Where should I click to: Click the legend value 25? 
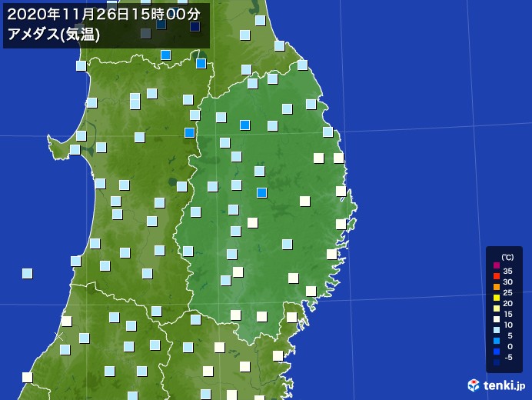508,293
